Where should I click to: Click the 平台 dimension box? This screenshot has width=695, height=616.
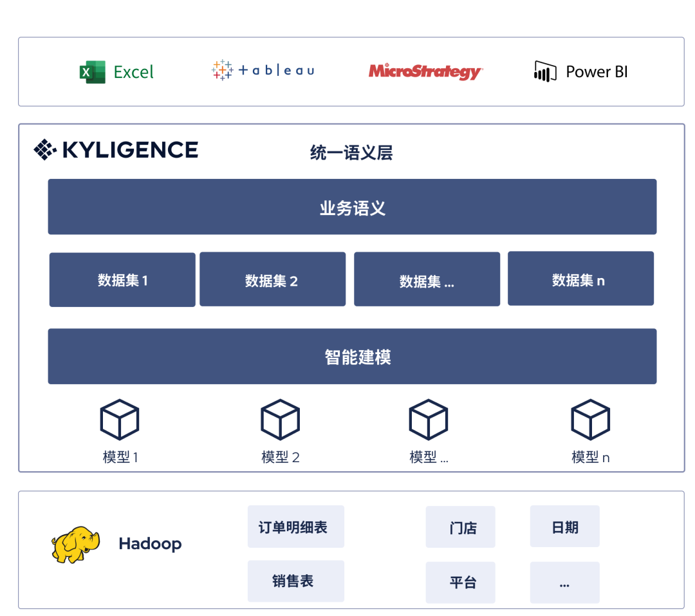(x=461, y=583)
